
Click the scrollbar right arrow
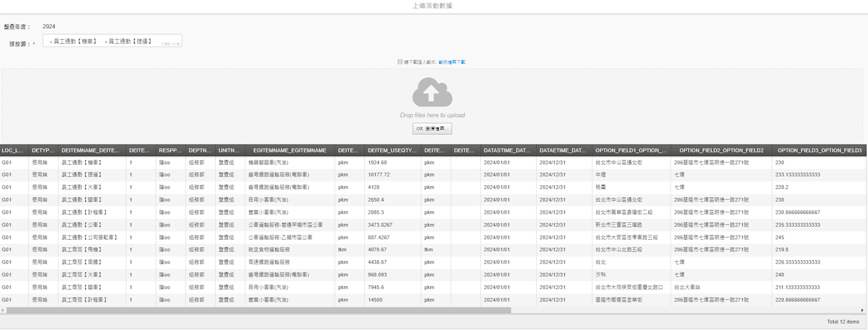pos(862,310)
